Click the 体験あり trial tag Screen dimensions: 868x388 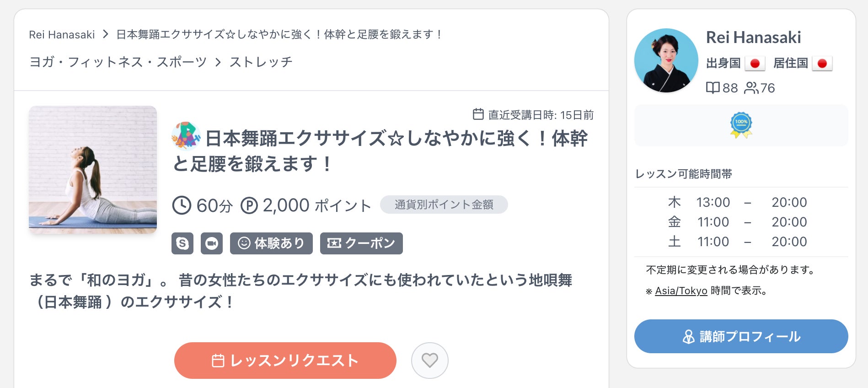click(271, 243)
